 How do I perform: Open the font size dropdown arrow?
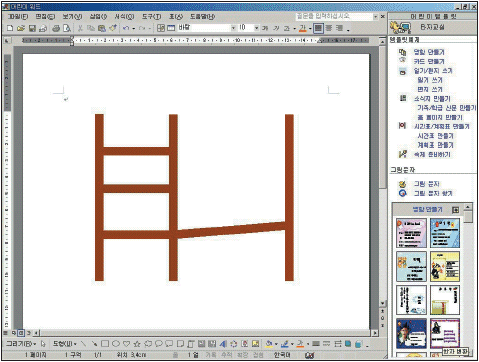pyautogui.click(x=256, y=28)
